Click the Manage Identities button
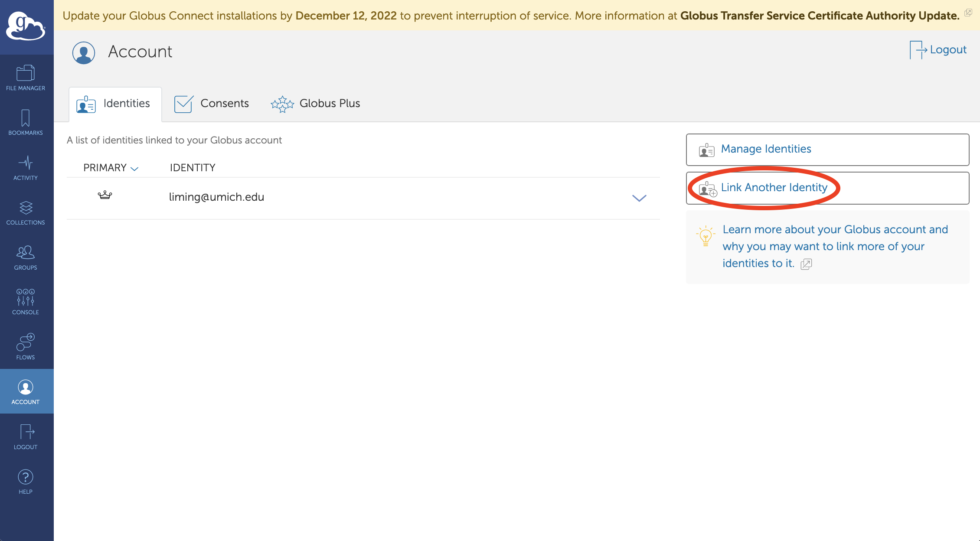 [x=827, y=150]
